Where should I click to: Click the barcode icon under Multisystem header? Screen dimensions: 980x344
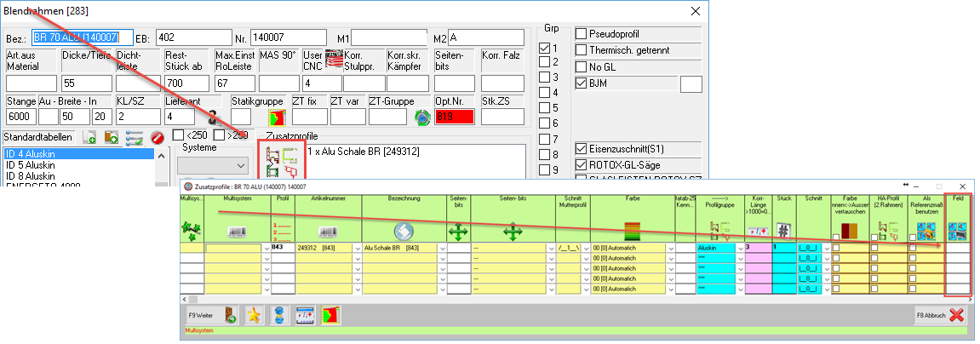coord(236,232)
